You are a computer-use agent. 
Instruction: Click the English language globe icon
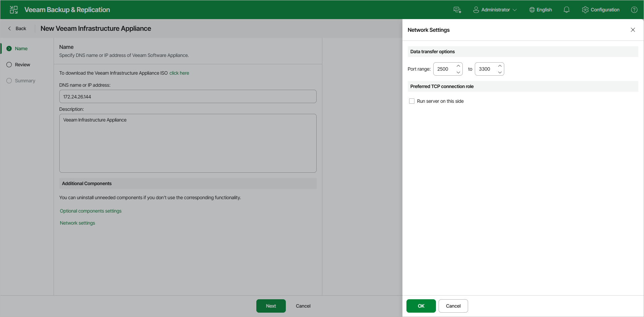[531, 9]
